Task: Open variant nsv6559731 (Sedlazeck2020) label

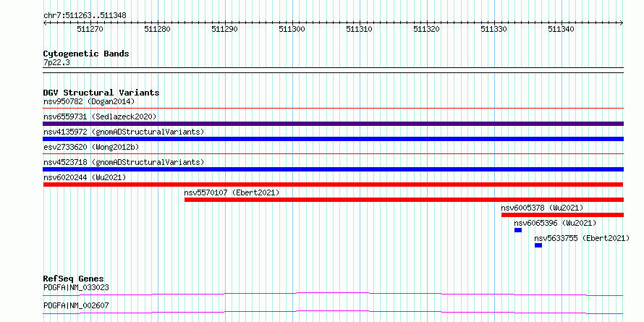Action: point(100,116)
